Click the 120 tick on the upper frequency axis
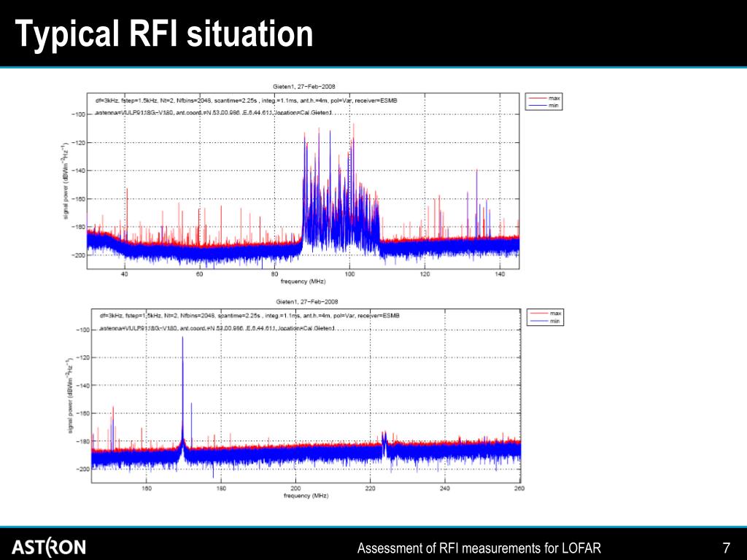 425,274
